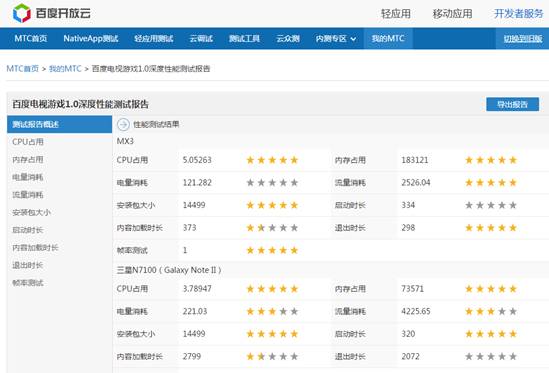The image size is (549, 373).
Task: Click the Samsung 内存占用 value 73571
Action: [x=412, y=289]
